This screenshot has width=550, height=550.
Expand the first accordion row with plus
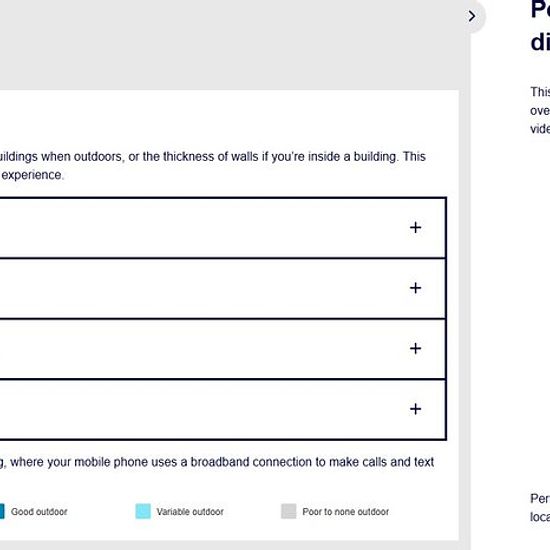[x=415, y=228]
